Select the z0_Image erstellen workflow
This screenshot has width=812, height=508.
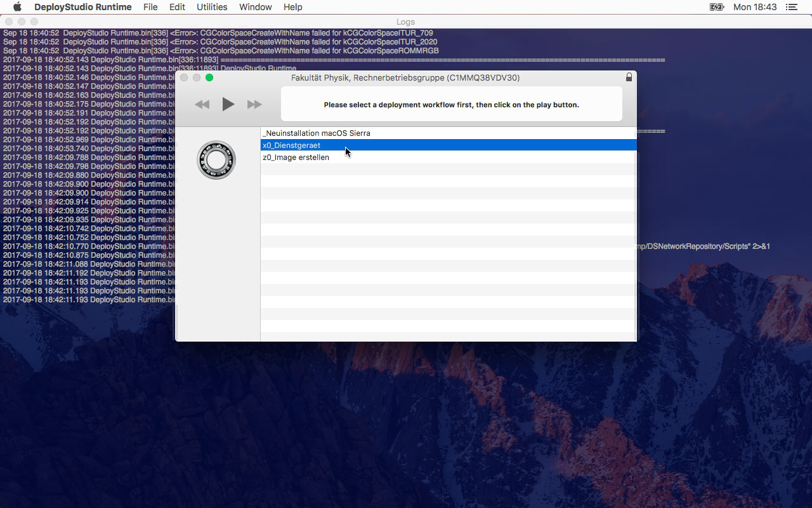pyautogui.click(x=448, y=157)
